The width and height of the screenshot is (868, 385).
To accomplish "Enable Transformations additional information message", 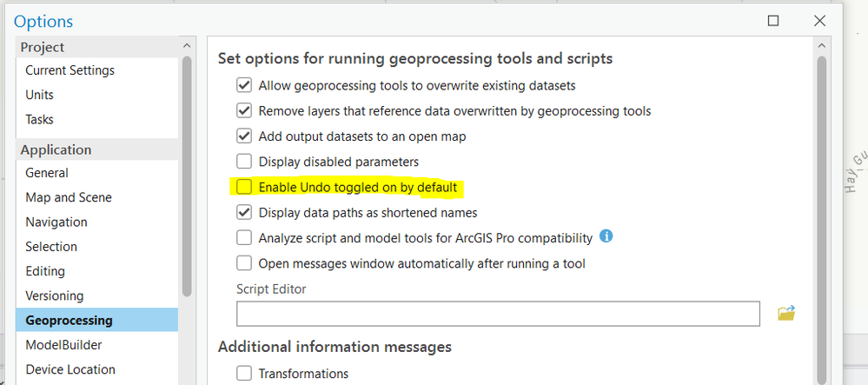I will coord(244,374).
